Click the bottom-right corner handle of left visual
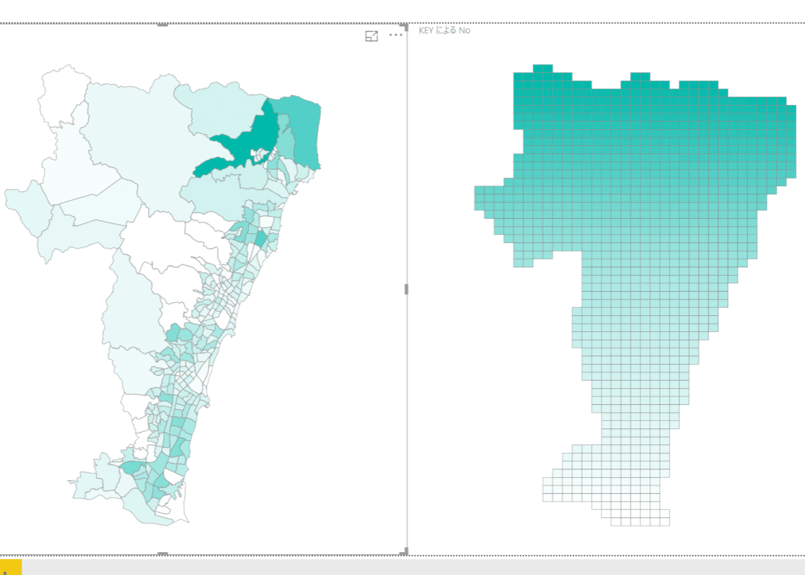Viewport: 805px width, 575px height. pos(405,551)
